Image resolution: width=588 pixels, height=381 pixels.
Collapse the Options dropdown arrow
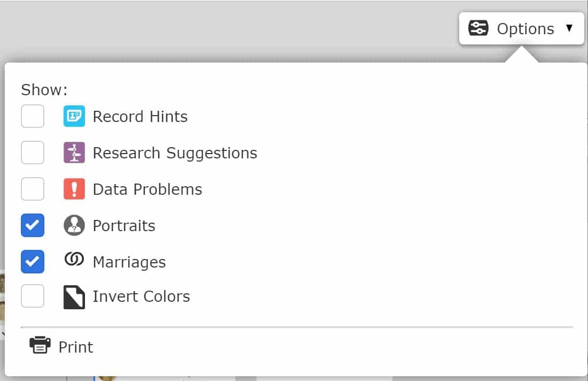coord(569,28)
